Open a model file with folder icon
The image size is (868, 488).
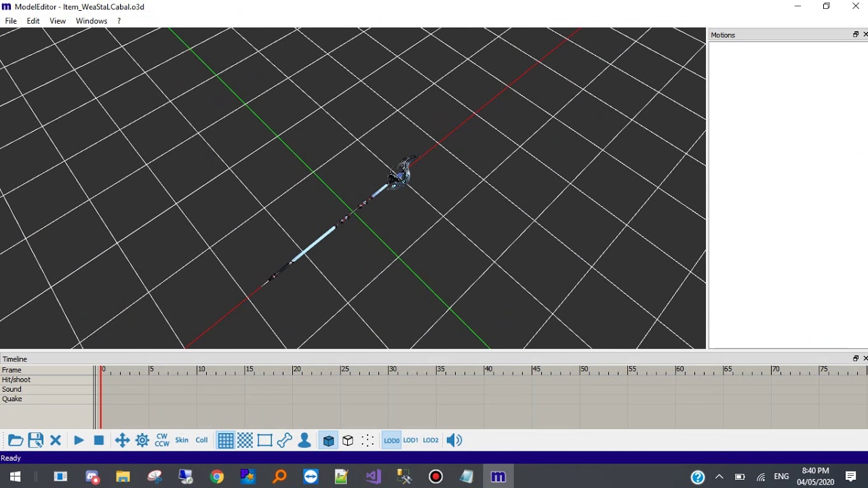click(16, 441)
